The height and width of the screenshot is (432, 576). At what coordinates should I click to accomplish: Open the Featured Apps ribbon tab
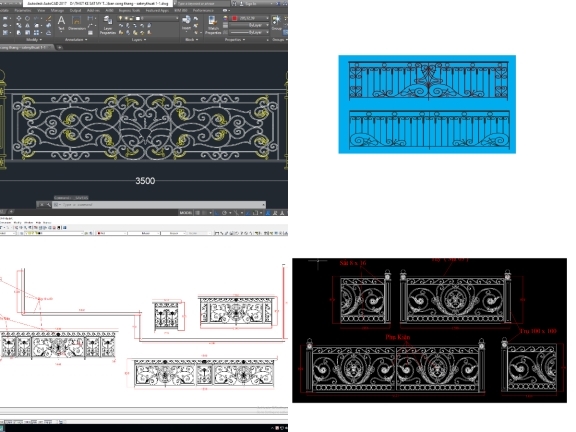coord(158,11)
